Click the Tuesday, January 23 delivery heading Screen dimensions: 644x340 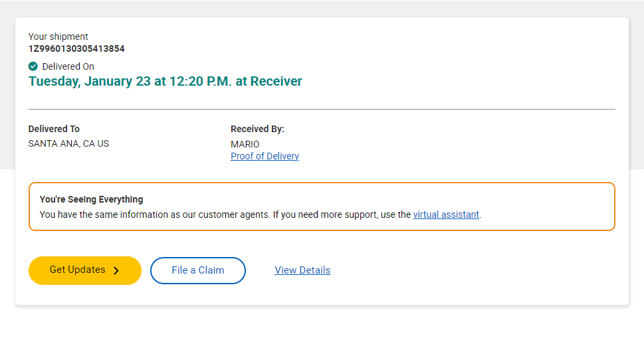point(165,81)
